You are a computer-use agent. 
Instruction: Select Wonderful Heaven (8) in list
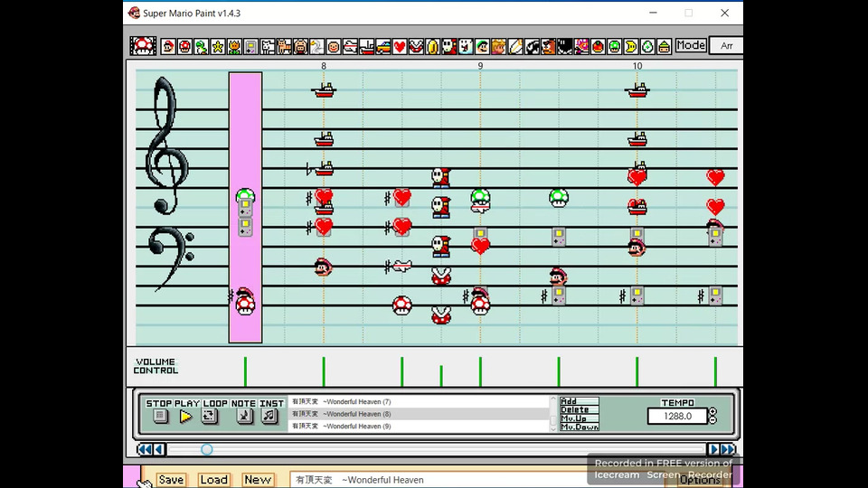(419, 414)
